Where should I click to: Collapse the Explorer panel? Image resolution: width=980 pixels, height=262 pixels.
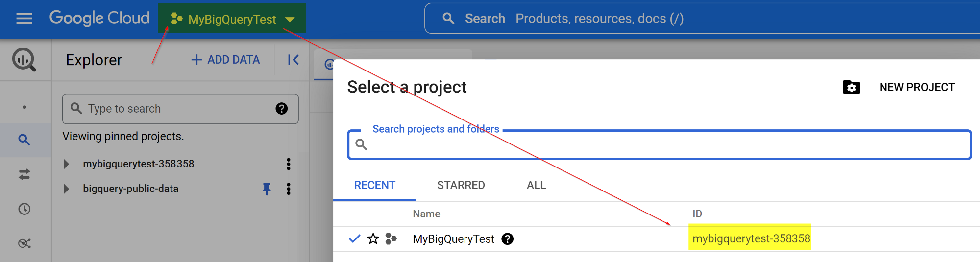tap(293, 60)
